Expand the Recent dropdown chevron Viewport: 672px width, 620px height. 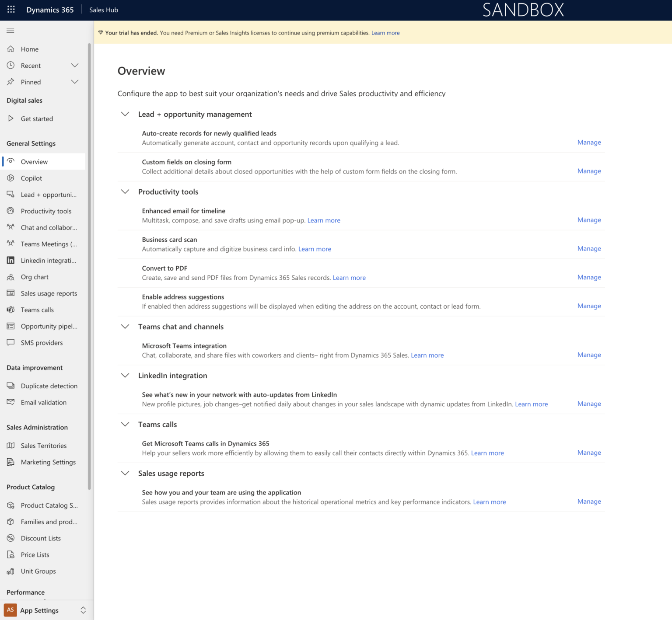click(x=75, y=65)
